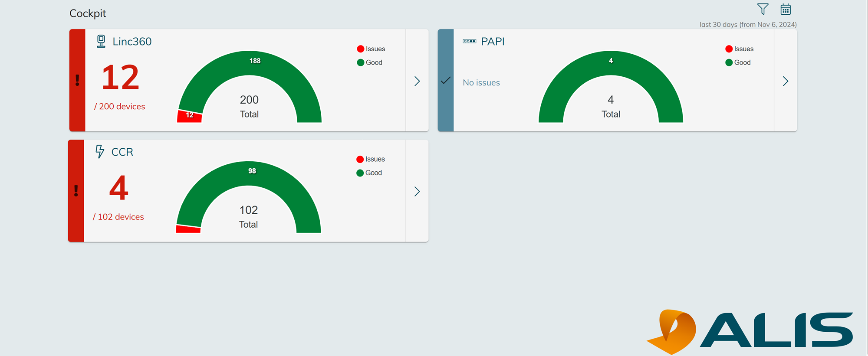The width and height of the screenshot is (868, 356).
Task: Click the CCR red exclamation alert icon
Action: [76, 191]
